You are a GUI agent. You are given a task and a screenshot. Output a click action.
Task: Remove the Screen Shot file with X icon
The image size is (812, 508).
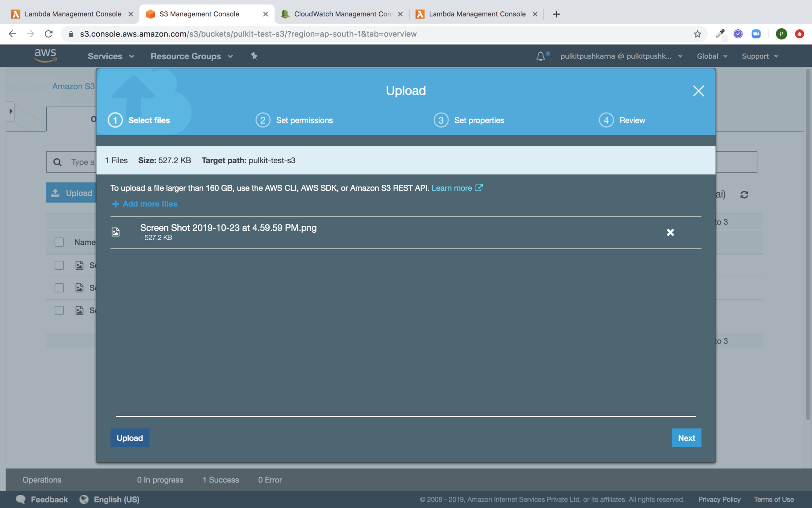(x=670, y=232)
